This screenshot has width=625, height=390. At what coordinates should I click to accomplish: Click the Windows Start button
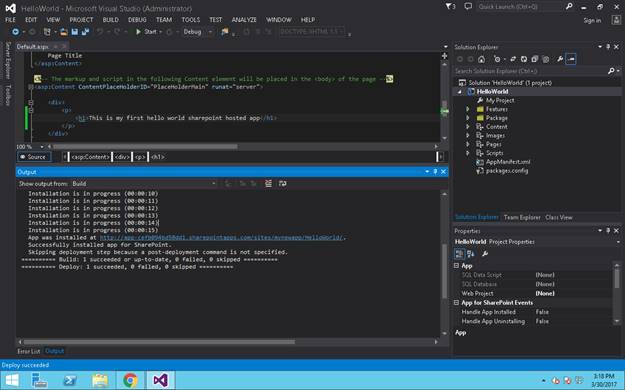click(x=12, y=380)
